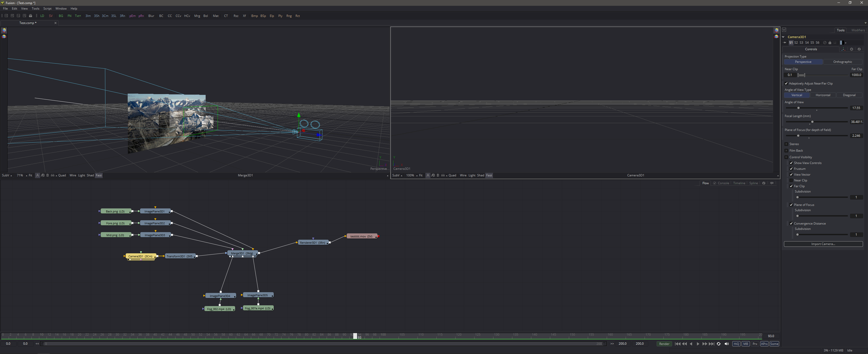
Task: Click the top cube icon at right viewer edge
Action: (x=776, y=30)
